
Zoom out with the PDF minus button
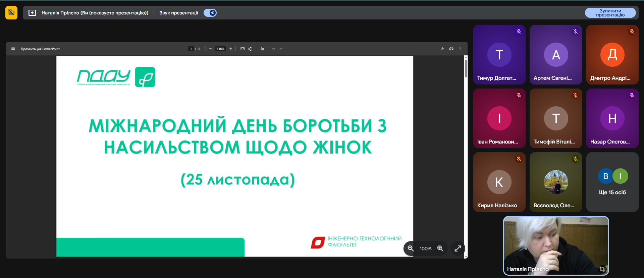click(x=210, y=49)
